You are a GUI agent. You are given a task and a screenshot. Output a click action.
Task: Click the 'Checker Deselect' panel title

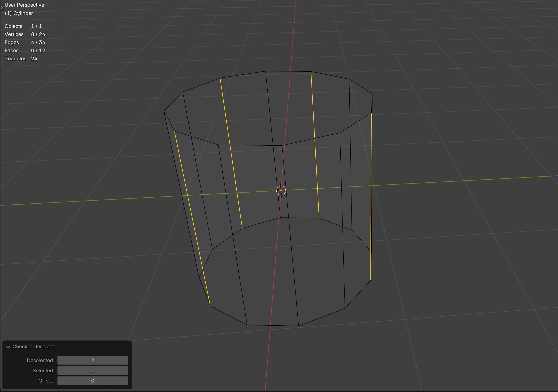33,346
